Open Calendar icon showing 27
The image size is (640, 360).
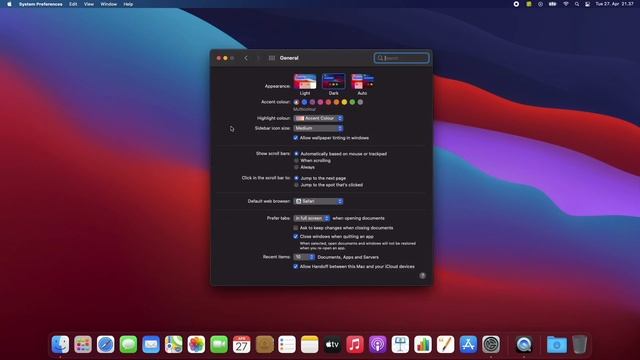[242, 344]
